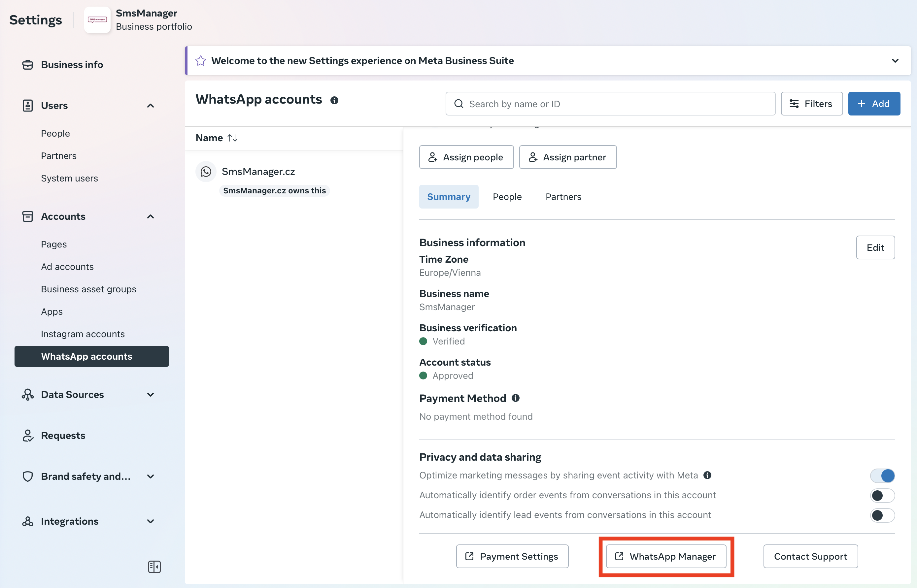
Task: Click the SmsManager portfolio logo icon
Action: (97, 20)
